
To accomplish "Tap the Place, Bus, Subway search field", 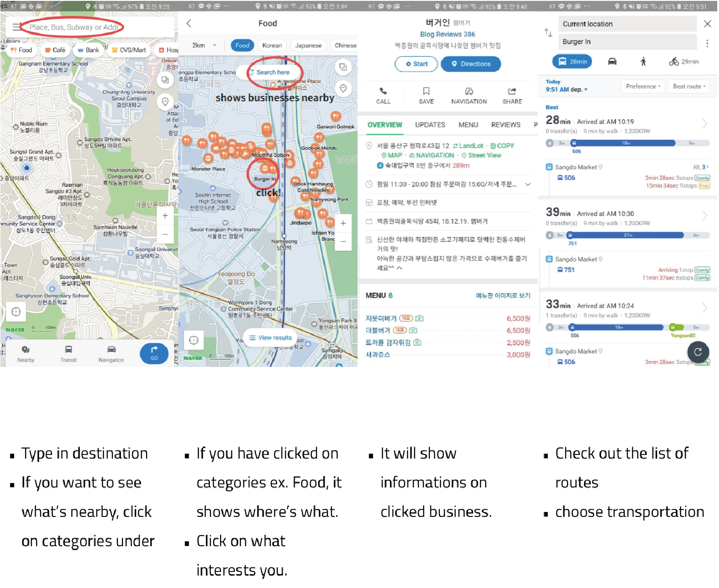I will [x=74, y=27].
